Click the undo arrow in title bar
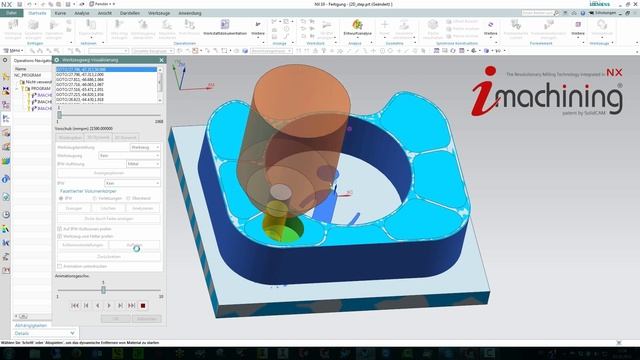The height and width of the screenshot is (360, 640). pyautogui.click(x=29, y=4)
